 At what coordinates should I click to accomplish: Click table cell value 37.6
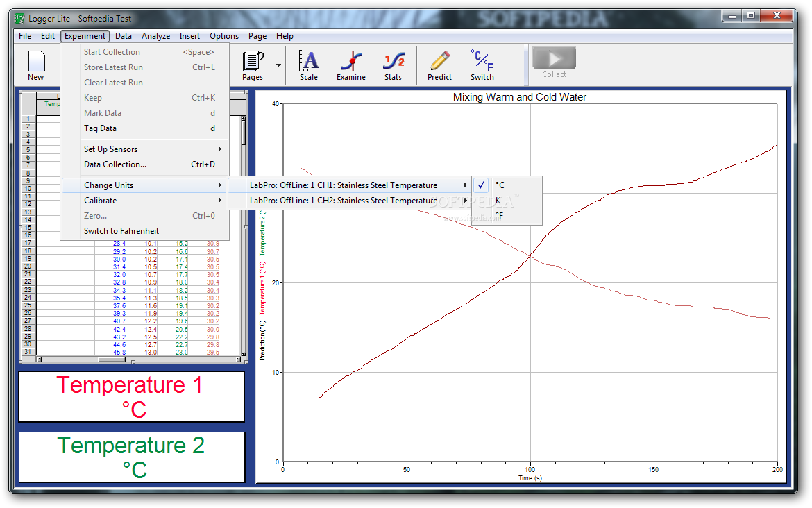[119, 305]
